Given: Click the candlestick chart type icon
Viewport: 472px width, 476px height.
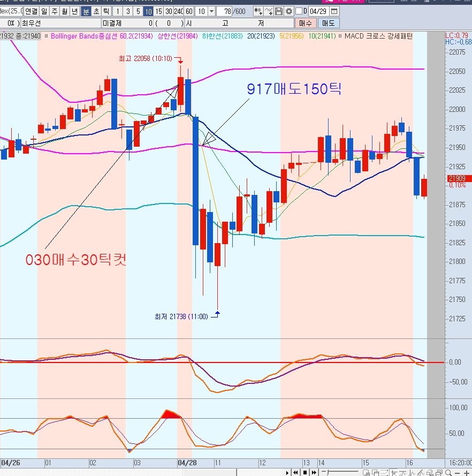Looking at the screenshot, I should (258, 11).
